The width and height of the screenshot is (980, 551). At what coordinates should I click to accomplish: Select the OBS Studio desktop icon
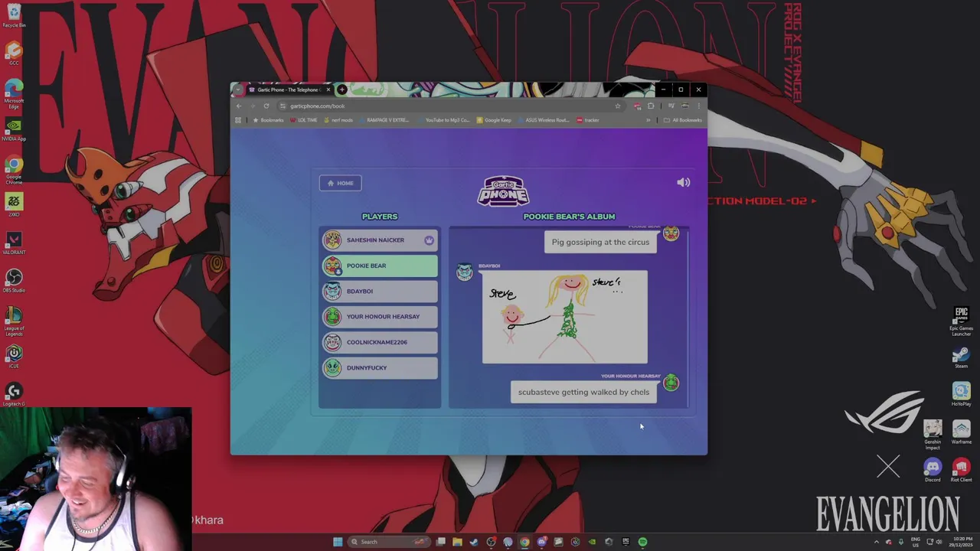click(14, 280)
